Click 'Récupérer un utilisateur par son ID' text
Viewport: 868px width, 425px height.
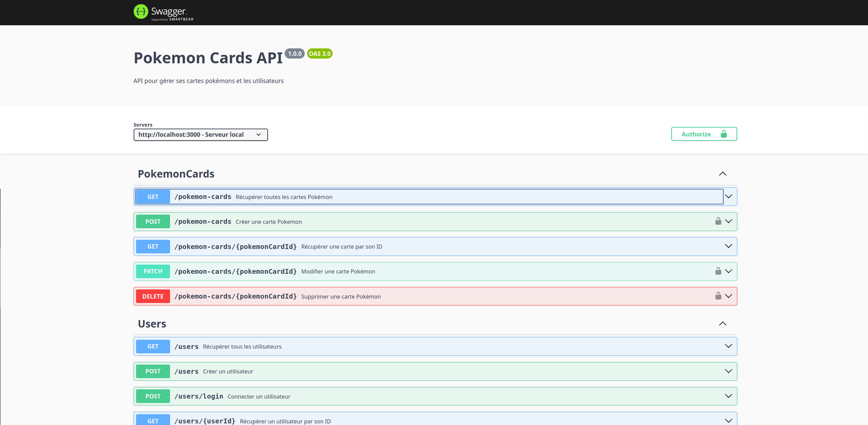click(285, 421)
